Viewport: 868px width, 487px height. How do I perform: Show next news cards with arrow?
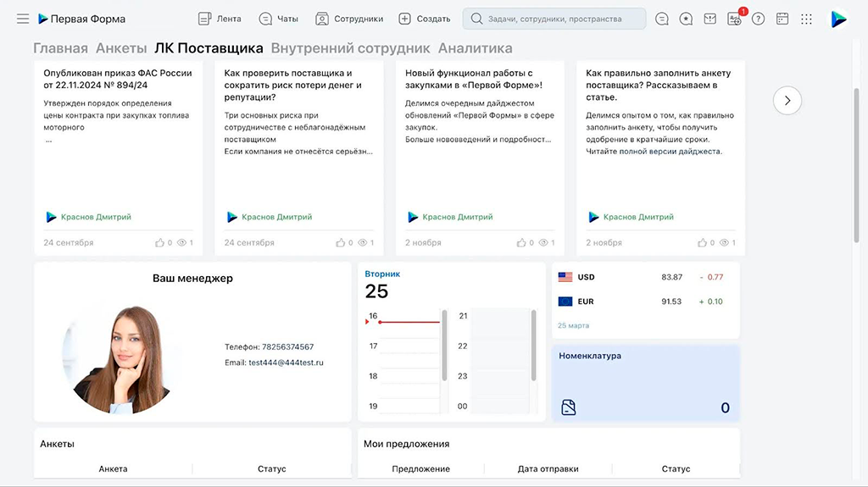point(787,101)
